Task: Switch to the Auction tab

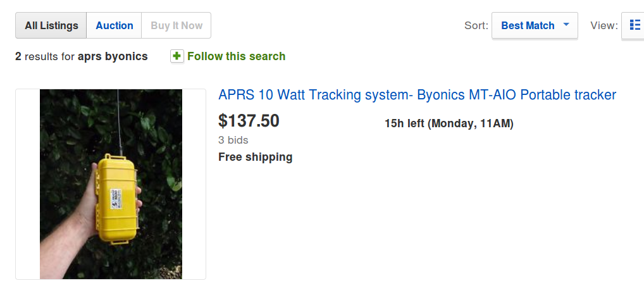Action: tap(115, 26)
